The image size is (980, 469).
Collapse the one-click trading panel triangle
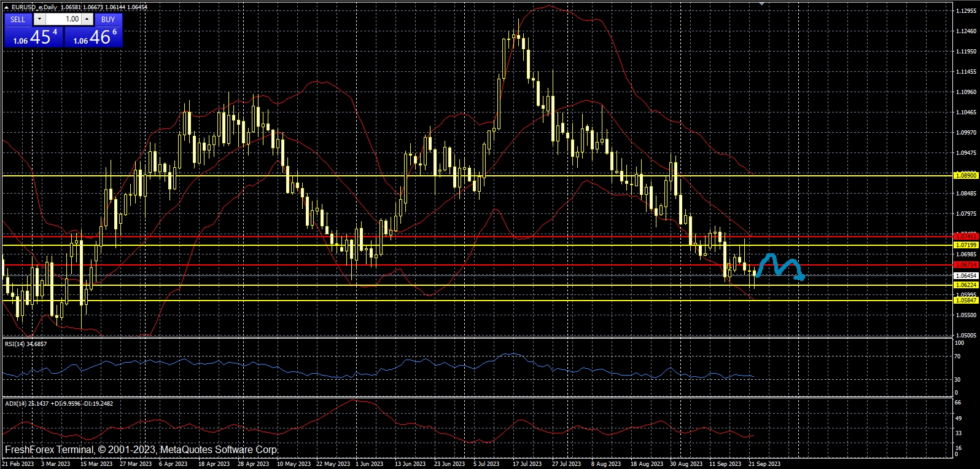tap(7, 7)
